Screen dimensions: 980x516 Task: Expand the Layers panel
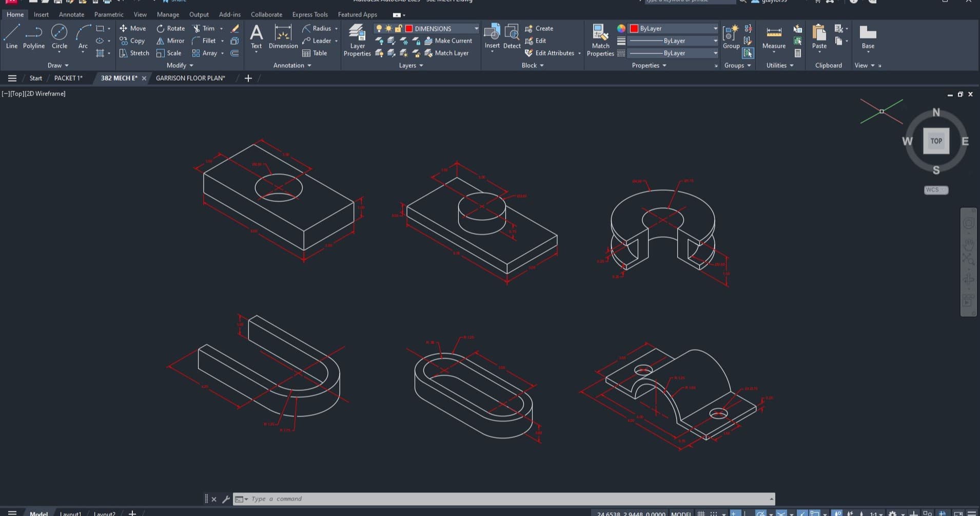411,65
